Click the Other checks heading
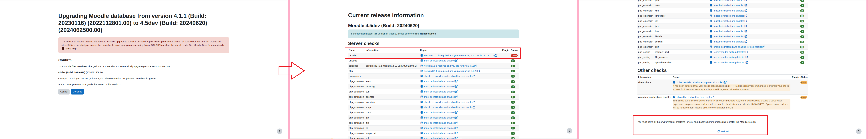The height and width of the screenshot is (139, 868). (652, 70)
